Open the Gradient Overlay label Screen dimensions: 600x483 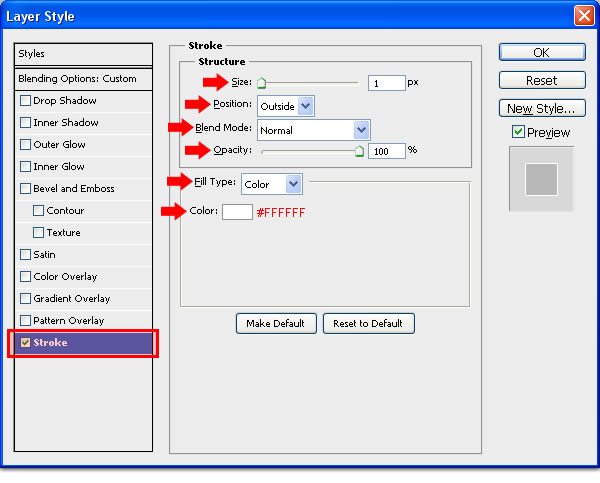click(72, 299)
